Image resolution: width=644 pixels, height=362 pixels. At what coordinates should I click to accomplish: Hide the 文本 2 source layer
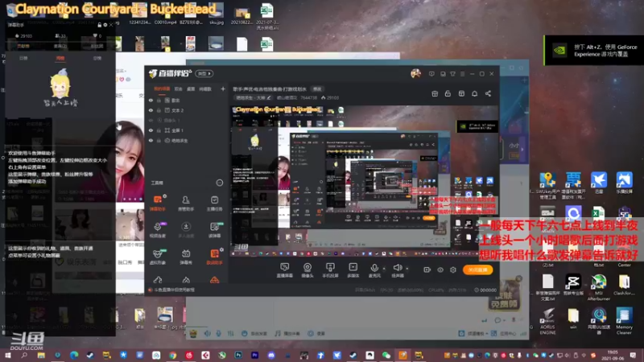point(151,110)
